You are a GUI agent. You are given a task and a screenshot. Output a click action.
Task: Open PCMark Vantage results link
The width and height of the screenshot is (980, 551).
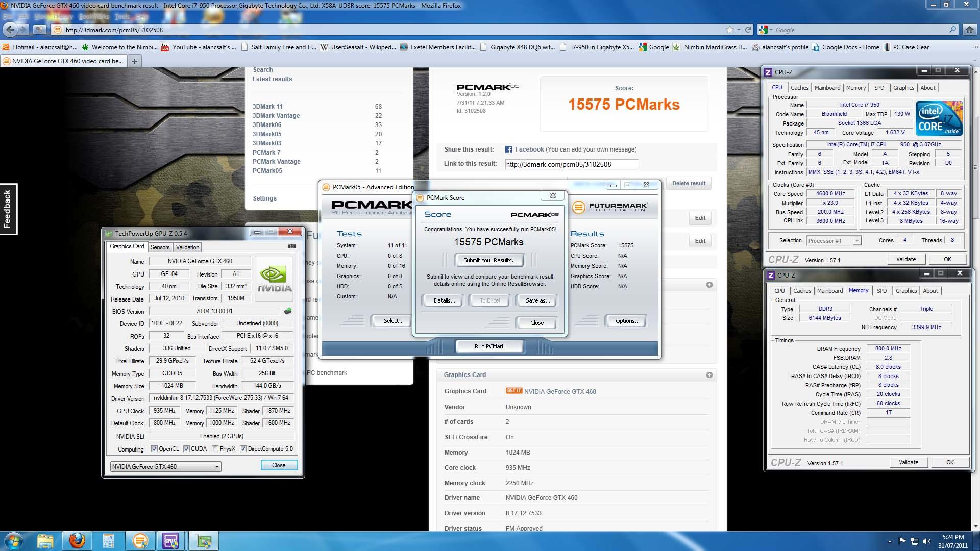pos(276,162)
